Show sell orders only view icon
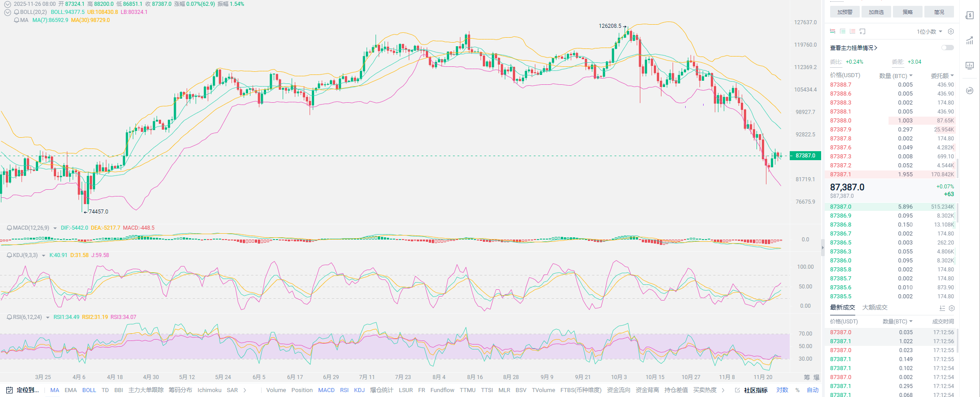Viewport: 980px width, 397px height. click(x=853, y=31)
